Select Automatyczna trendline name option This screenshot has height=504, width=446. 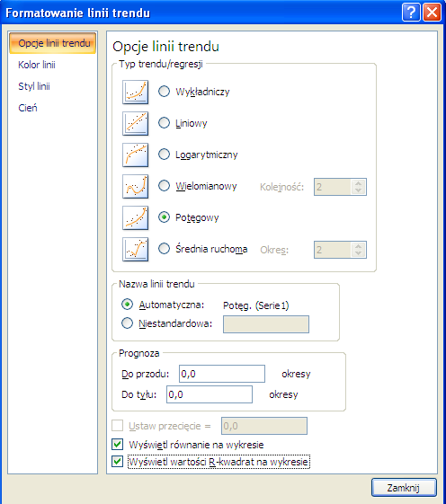127,304
